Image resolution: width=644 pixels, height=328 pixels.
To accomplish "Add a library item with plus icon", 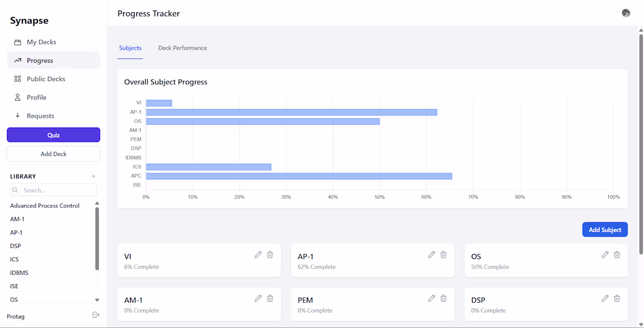I will coord(94,176).
